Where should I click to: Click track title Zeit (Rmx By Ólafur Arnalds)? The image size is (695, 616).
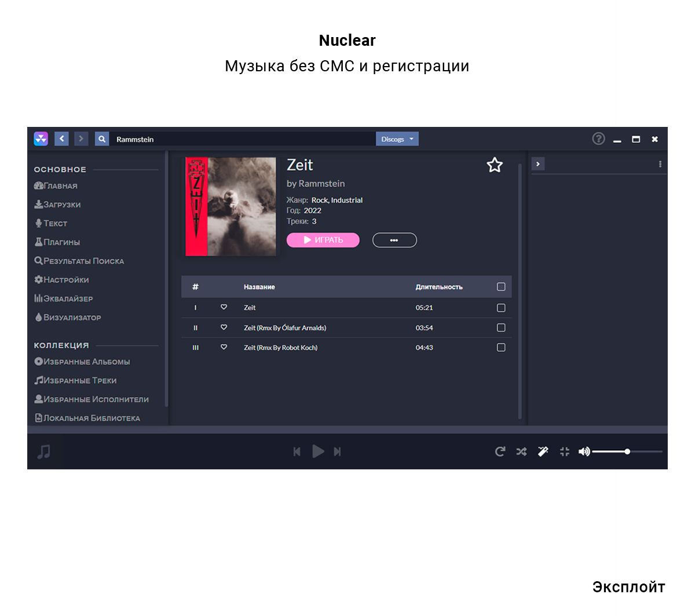click(x=285, y=328)
